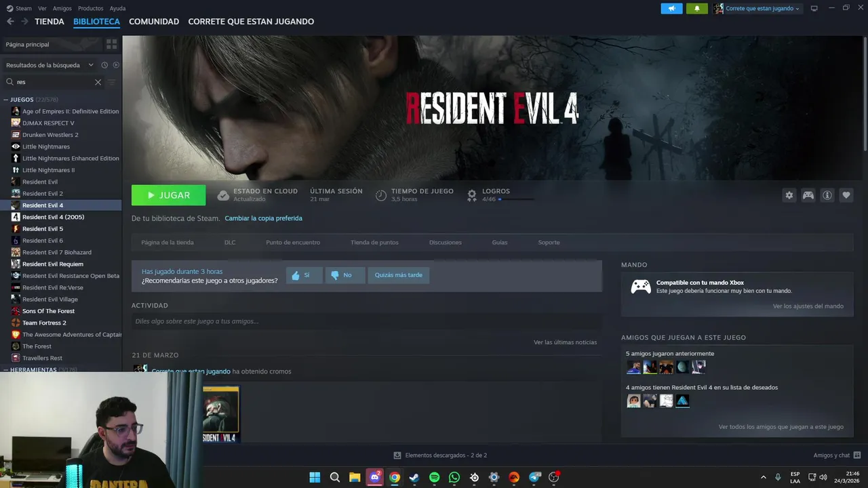The height and width of the screenshot is (488, 868).
Task: Click the Logros progress bar
Action: tap(517, 199)
